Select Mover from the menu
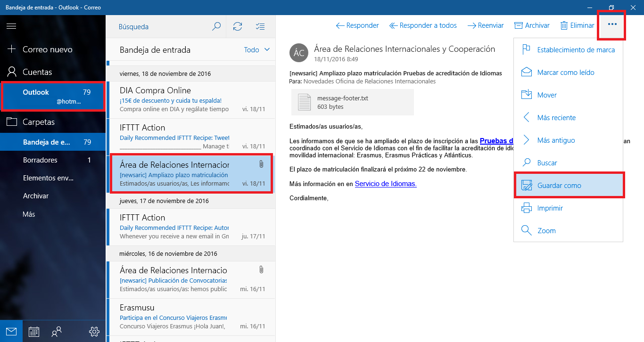Image resolution: width=644 pixels, height=342 pixels. point(568,95)
